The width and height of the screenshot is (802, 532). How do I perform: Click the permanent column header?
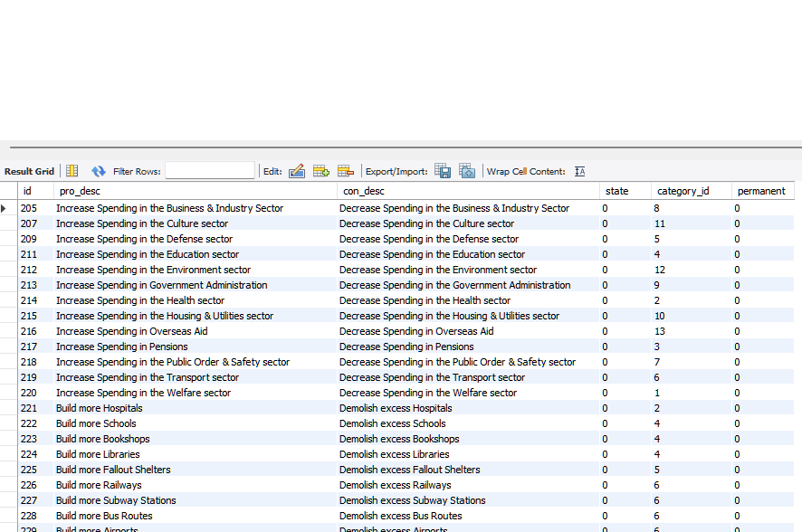[x=761, y=191]
